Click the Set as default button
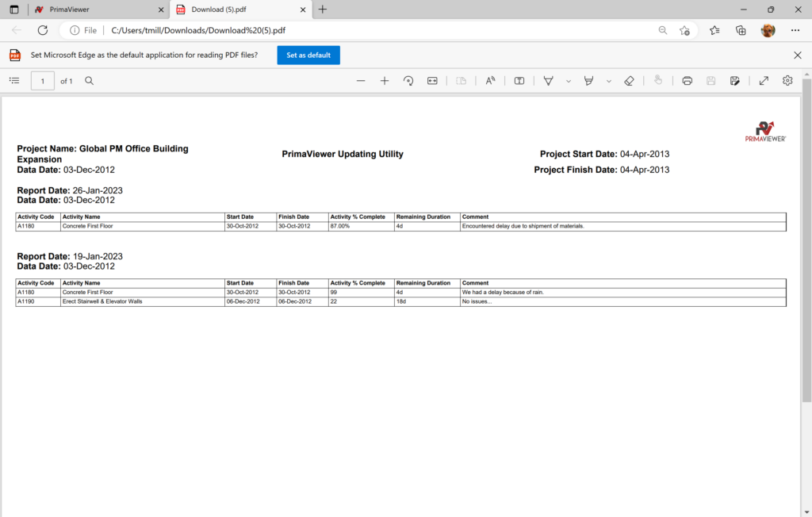Viewport: 812px width, 517px height. tap(308, 56)
